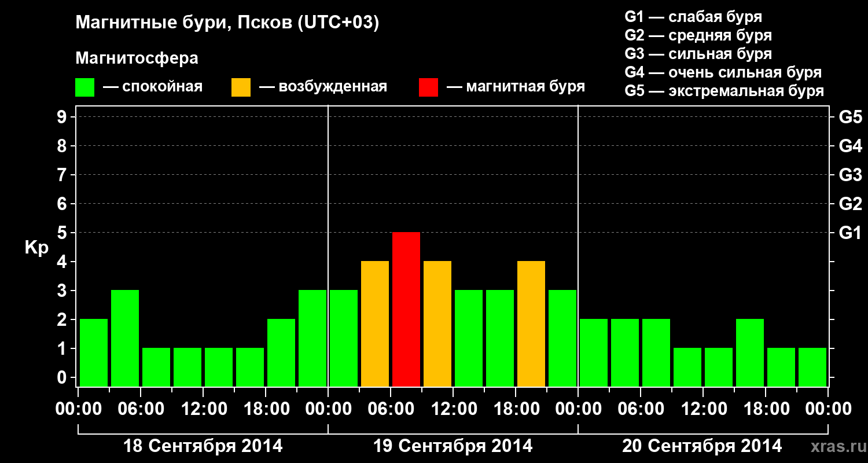
Task: Select the orange bar at 09:00–12:00 on 19 Сентября
Action: [437, 324]
